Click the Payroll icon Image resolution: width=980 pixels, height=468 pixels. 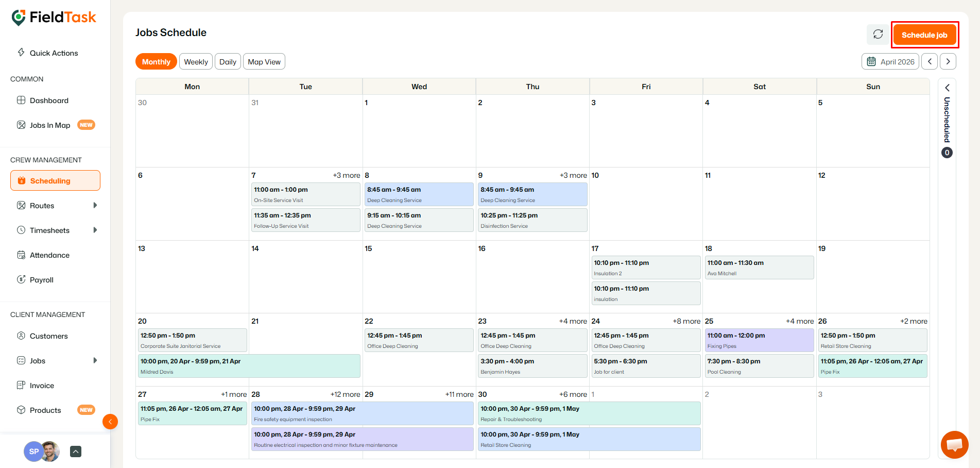(x=21, y=279)
